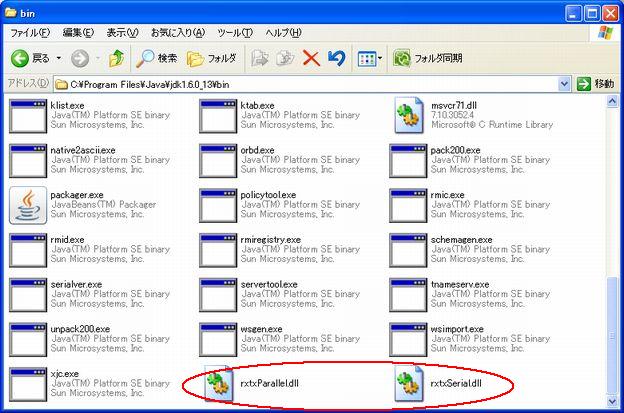
Task: Open the Search (検索) toolbar button
Action: tap(156, 58)
